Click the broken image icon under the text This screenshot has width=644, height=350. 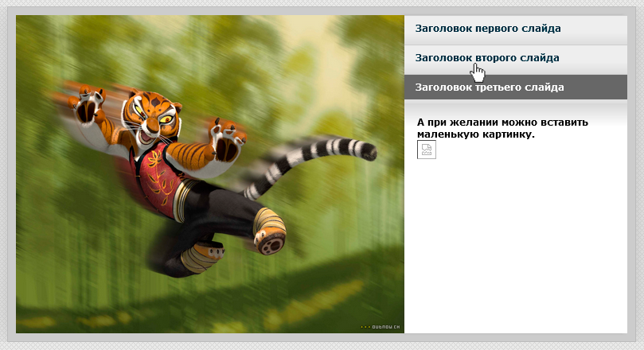click(x=427, y=150)
